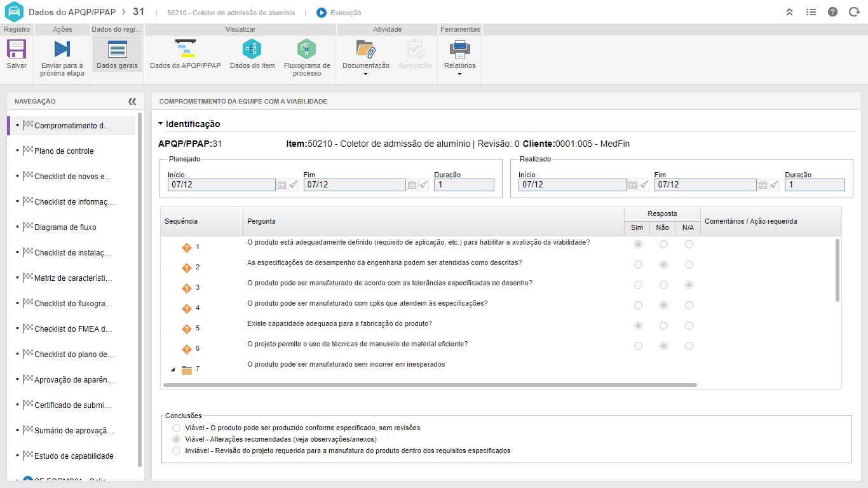
Task: Open the list view icon in header
Action: point(811,12)
